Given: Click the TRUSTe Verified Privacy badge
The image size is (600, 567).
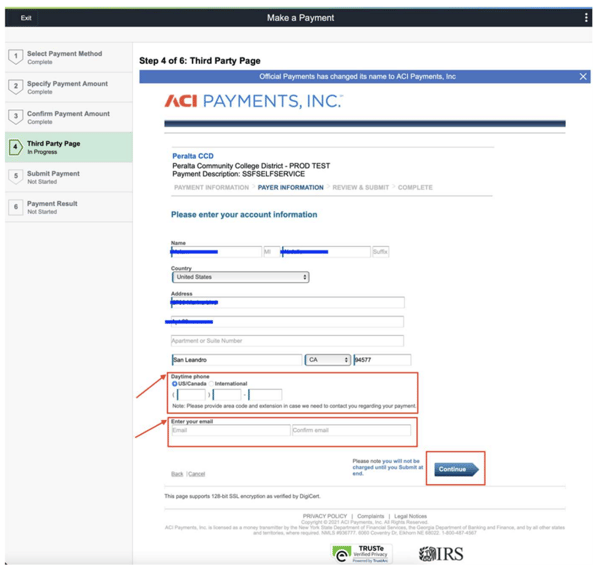Looking at the screenshot, I should [362, 553].
